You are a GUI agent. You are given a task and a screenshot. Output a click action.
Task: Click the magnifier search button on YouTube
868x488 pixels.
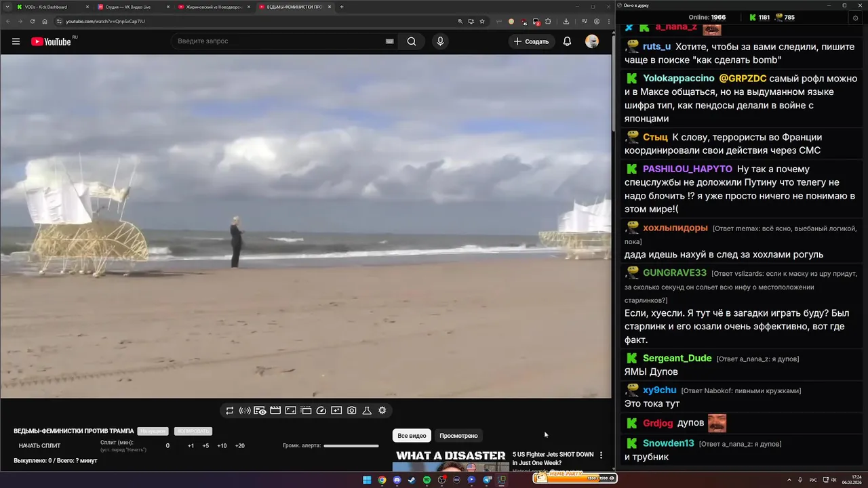[x=412, y=41]
